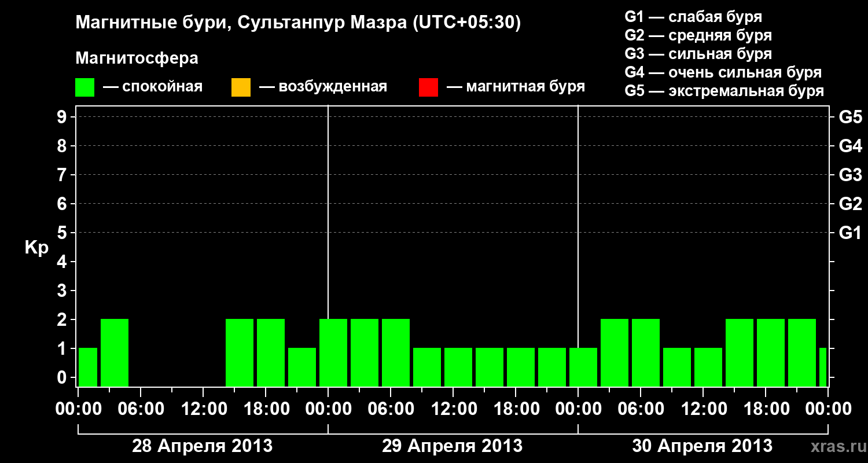Click the 'G4' label on the right axis
Viewport: 868px width, 463px height.
tap(850, 146)
